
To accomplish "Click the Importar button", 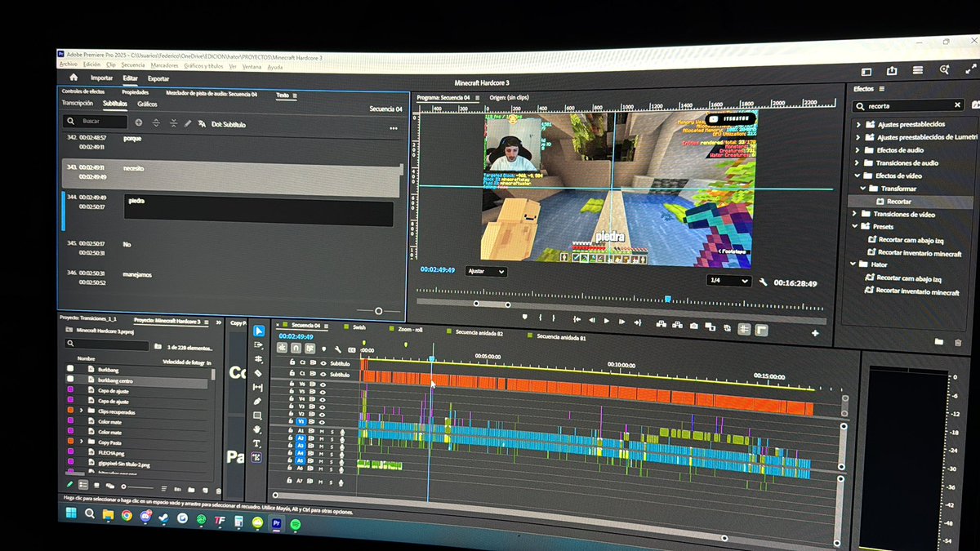I will 101,78.
